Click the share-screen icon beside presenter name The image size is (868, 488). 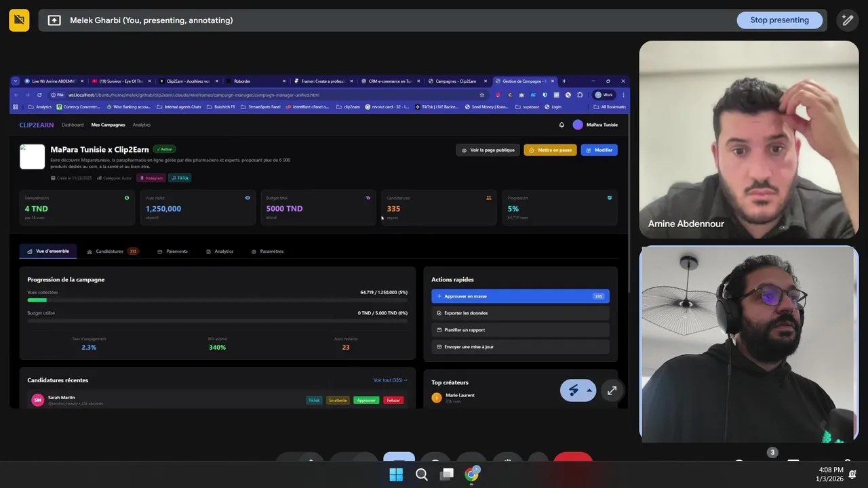[54, 20]
